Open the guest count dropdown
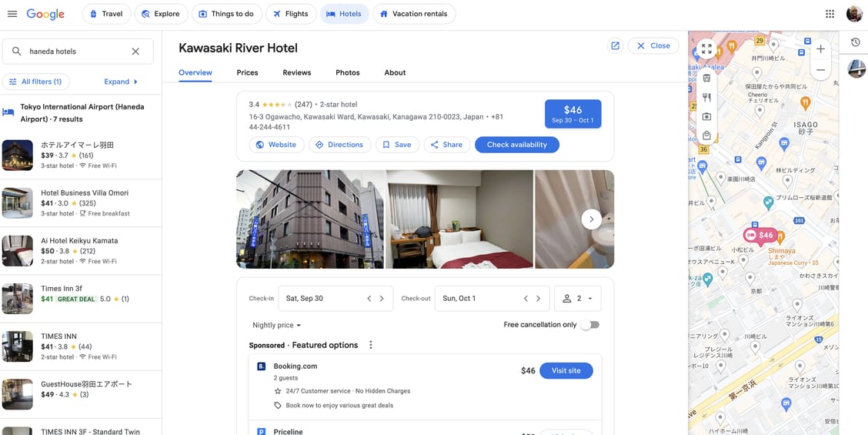 click(577, 299)
